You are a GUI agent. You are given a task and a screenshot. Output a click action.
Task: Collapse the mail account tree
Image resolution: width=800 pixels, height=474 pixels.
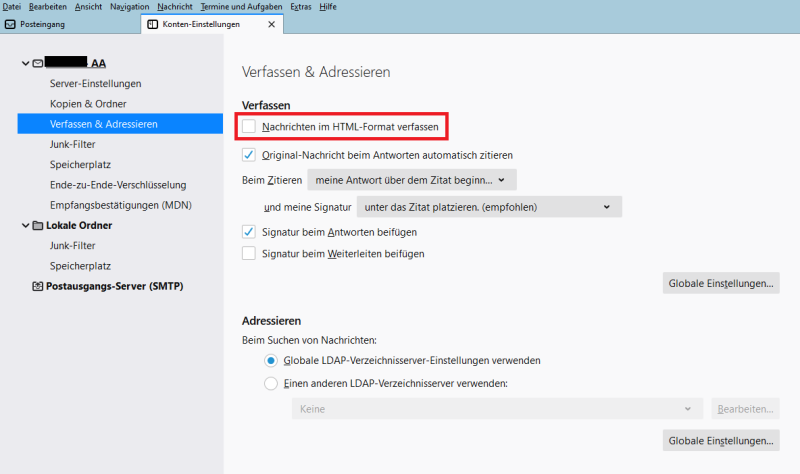25,64
